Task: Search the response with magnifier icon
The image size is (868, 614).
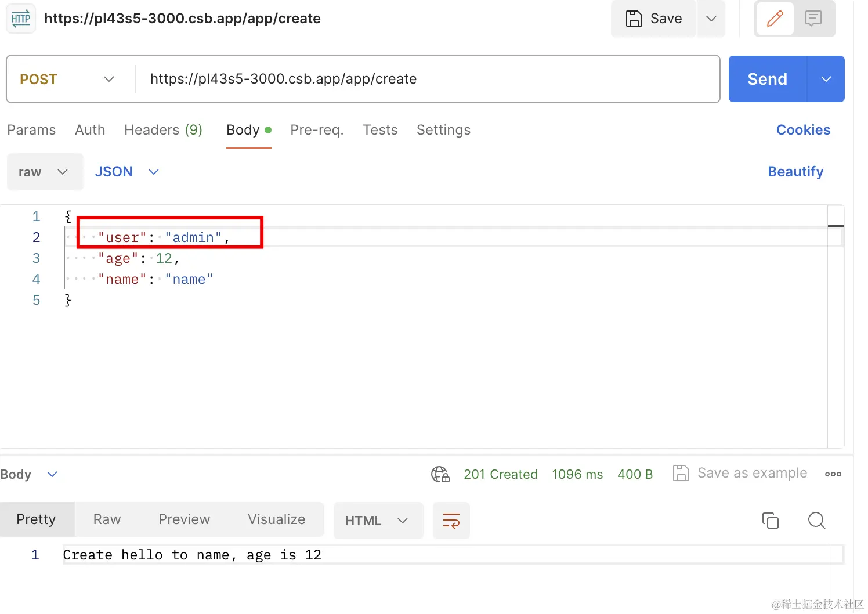Action: click(816, 521)
